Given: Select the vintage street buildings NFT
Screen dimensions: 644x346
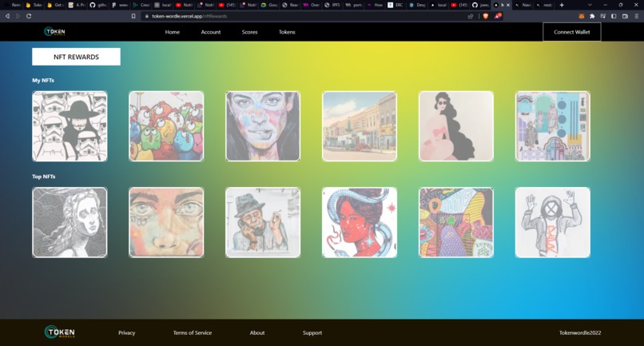Looking at the screenshot, I should click(360, 126).
